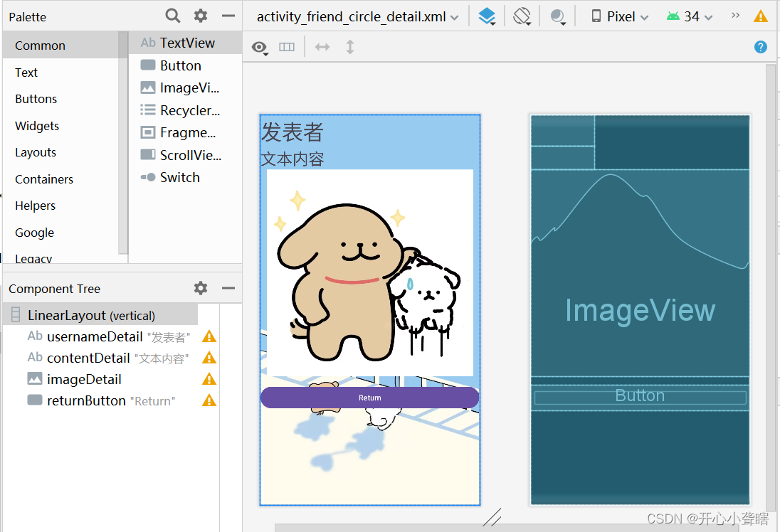Select the ImageView block in blueprint

641,273
